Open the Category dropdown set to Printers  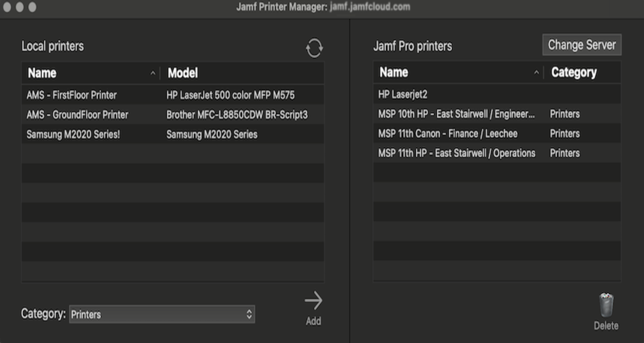pyautogui.click(x=162, y=314)
